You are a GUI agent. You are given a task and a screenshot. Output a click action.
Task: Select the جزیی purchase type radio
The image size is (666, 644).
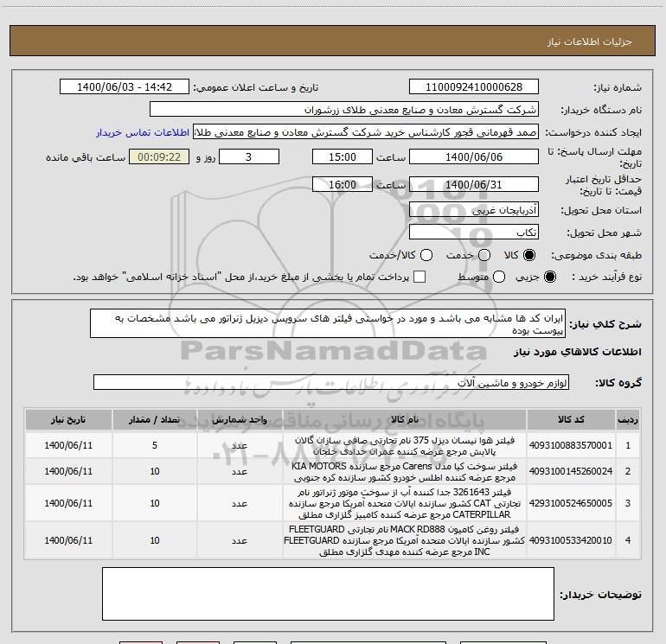549,277
